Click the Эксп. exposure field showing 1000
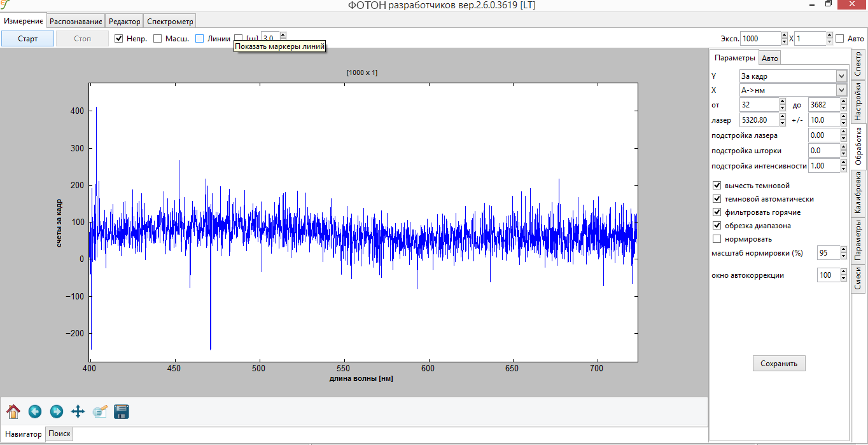The width and height of the screenshot is (868, 445). 760,39
